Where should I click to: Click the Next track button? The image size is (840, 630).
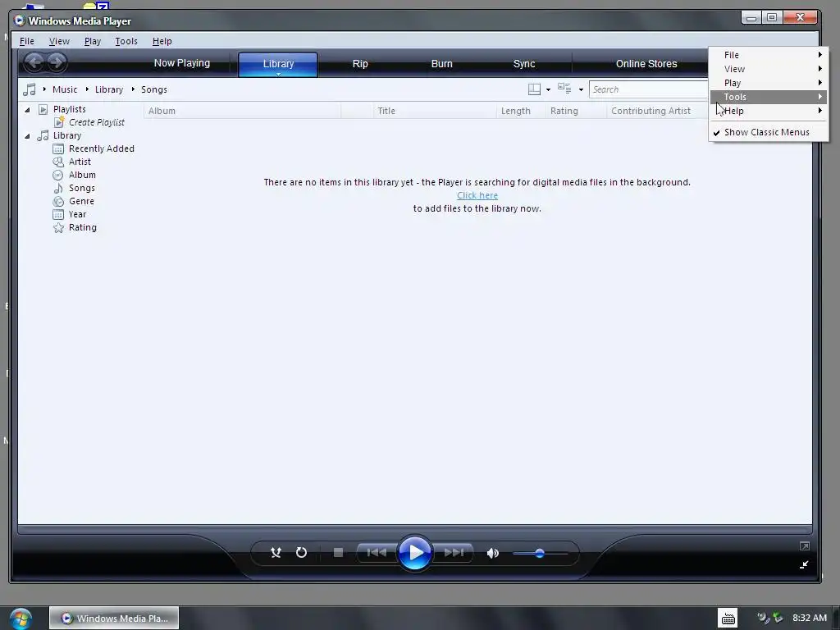pos(453,552)
